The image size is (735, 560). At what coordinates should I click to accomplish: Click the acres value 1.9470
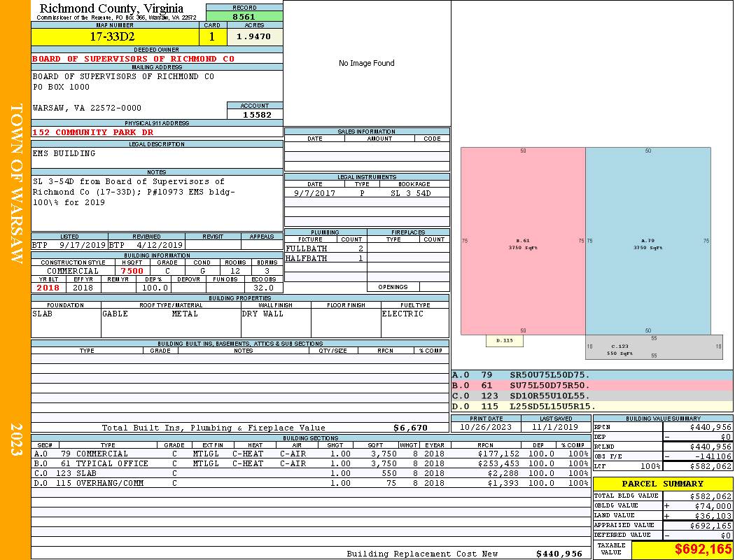click(x=253, y=36)
